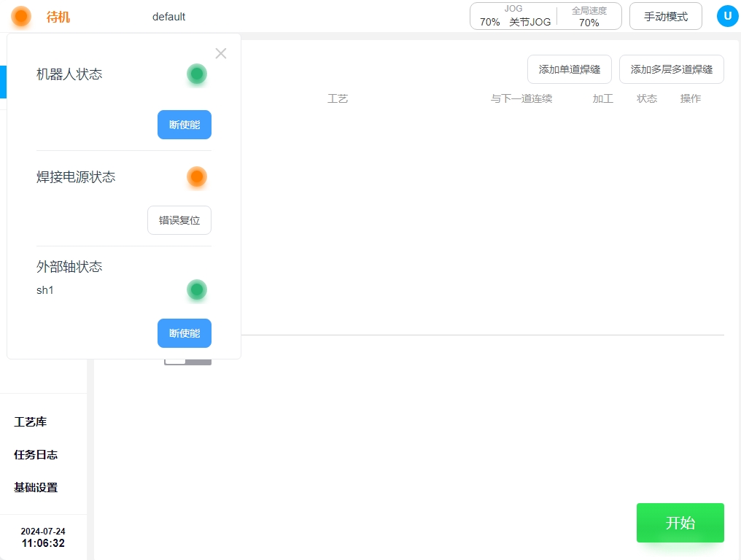
Task: Click the 待机 status label
Action: (x=58, y=17)
